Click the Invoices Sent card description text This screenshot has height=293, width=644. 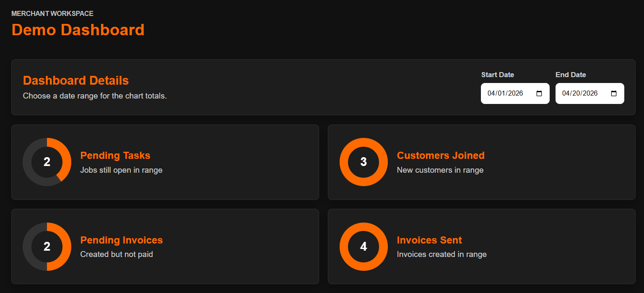[441, 254]
